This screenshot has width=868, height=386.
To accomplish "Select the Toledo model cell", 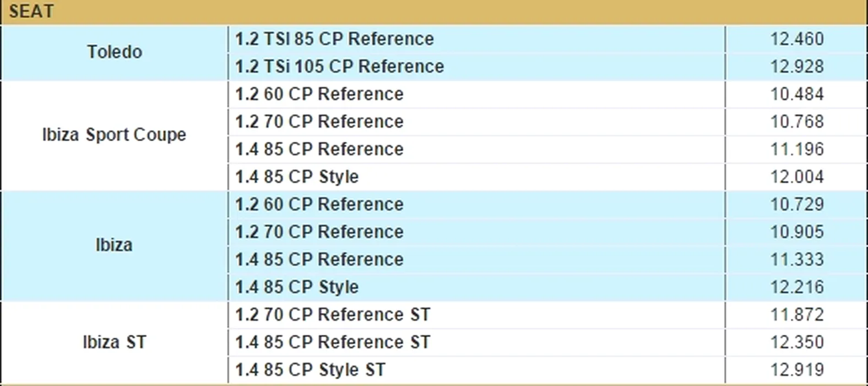I will (115, 52).
